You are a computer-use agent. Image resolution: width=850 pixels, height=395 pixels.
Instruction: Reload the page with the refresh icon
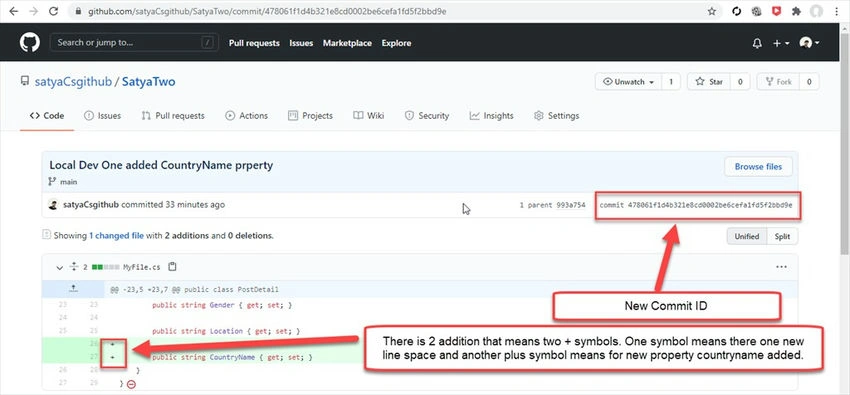coord(53,11)
